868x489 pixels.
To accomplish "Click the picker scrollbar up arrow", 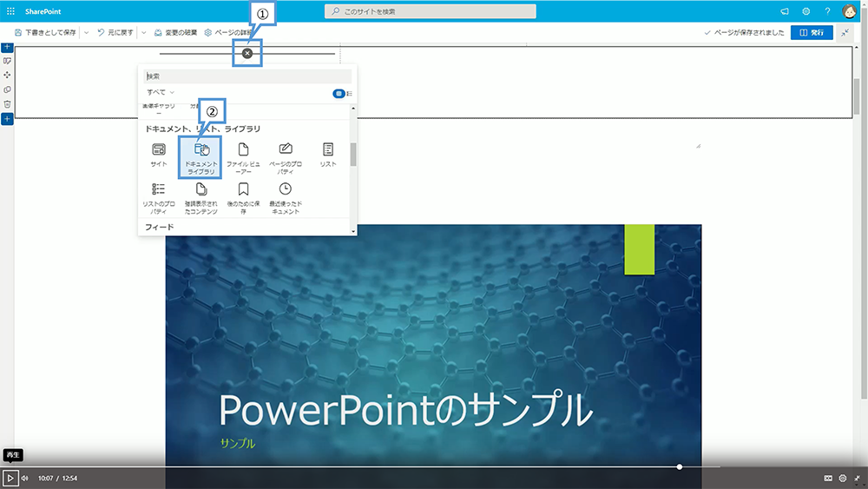I will coord(353,108).
